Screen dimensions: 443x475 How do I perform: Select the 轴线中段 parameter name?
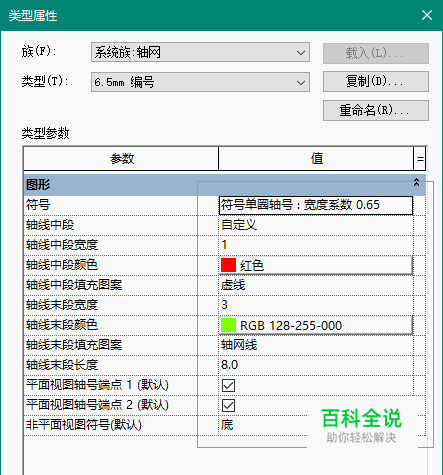pyautogui.click(x=121, y=225)
